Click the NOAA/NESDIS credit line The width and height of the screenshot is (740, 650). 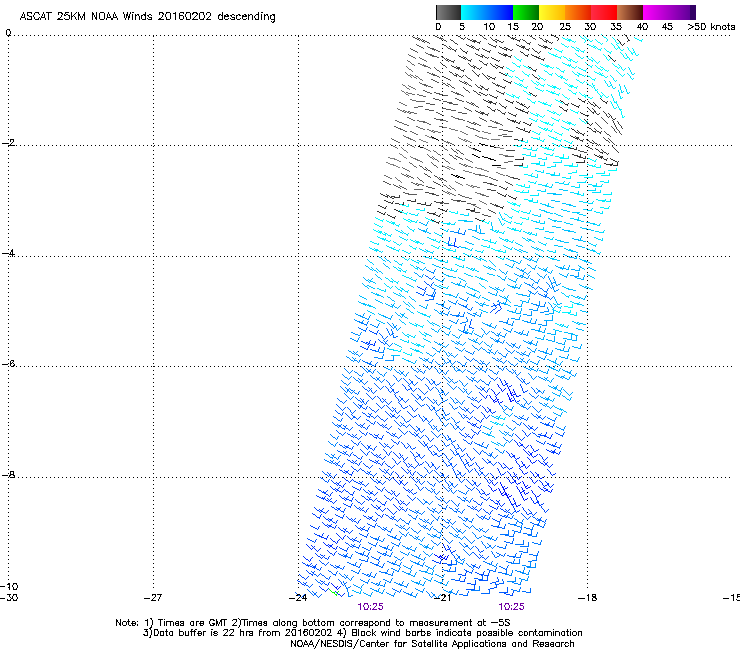pos(432,644)
